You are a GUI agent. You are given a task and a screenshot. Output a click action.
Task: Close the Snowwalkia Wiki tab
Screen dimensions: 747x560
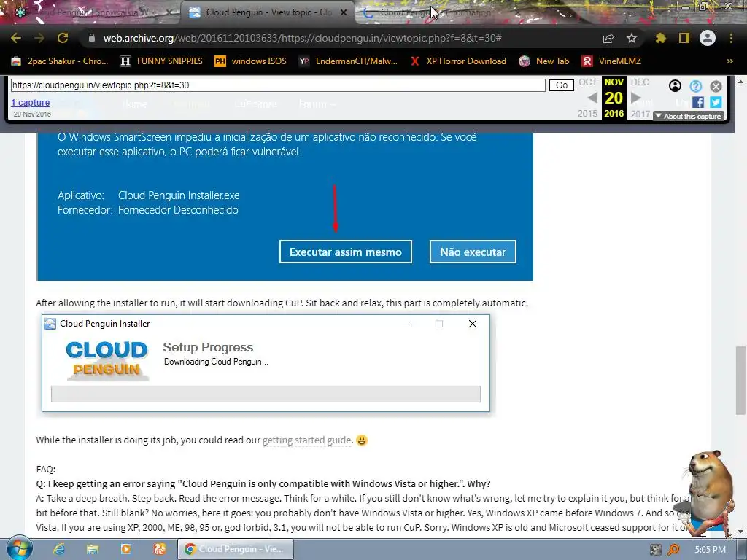169,12
